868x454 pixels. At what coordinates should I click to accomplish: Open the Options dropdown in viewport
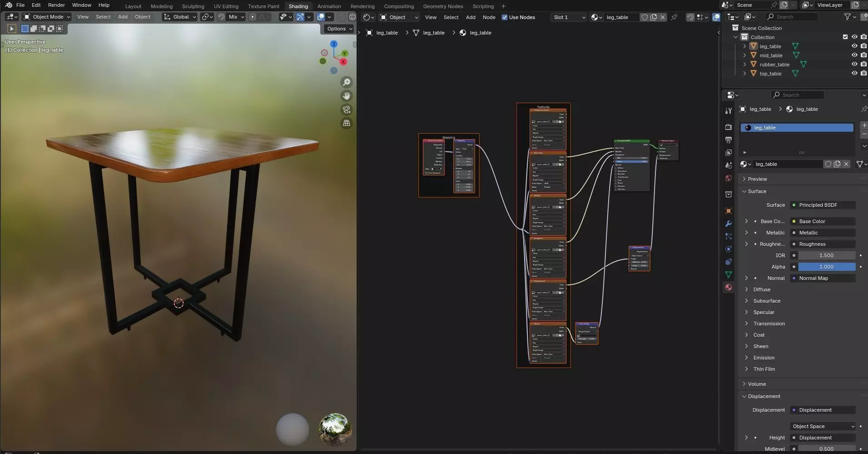coord(340,29)
